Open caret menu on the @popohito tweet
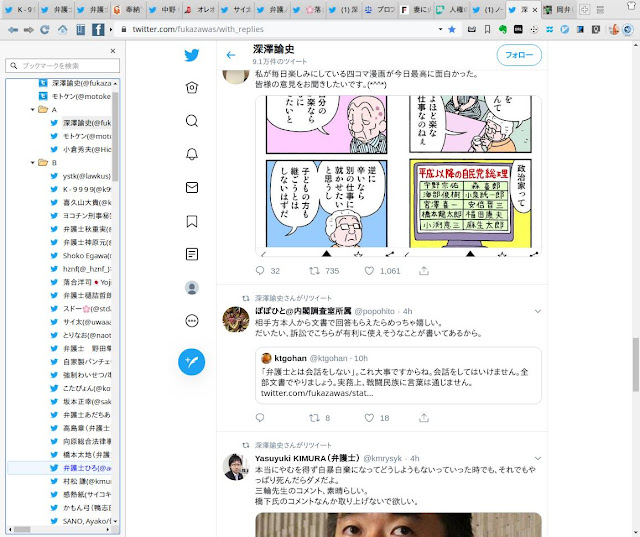640x537 pixels. [x=538, y=311]
